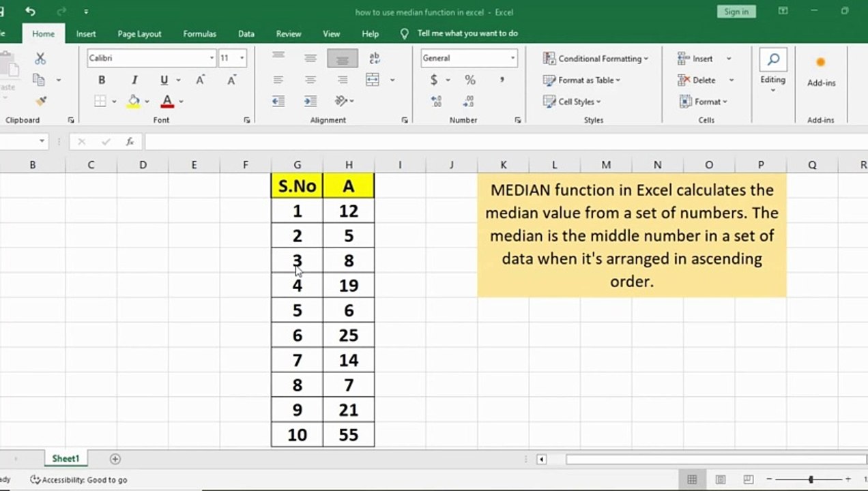The image size is (868, 491).
Task: Center text horizontally icon
Action: [310, 80]
